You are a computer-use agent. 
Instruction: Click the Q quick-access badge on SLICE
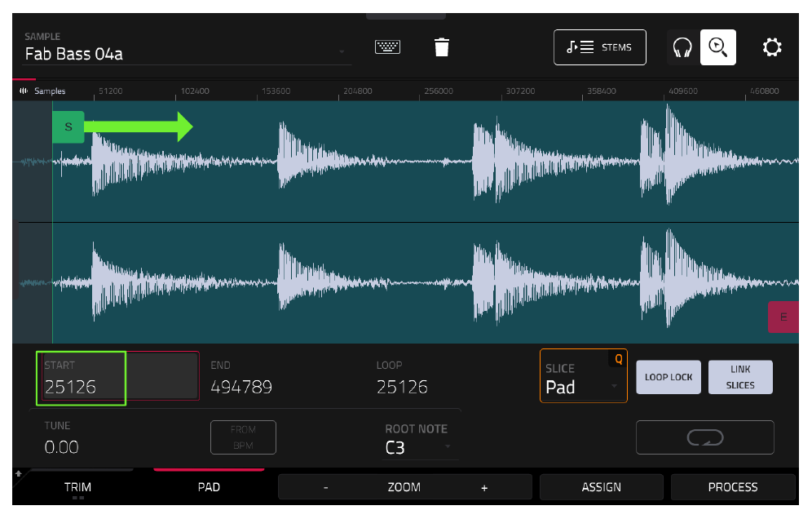pos(618,359)
